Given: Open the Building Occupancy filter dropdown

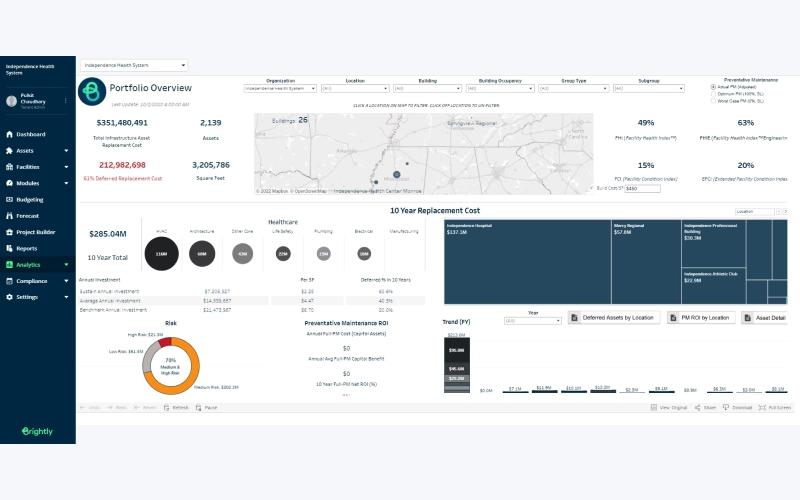Looking at the screenshot, I should (501, 89).
